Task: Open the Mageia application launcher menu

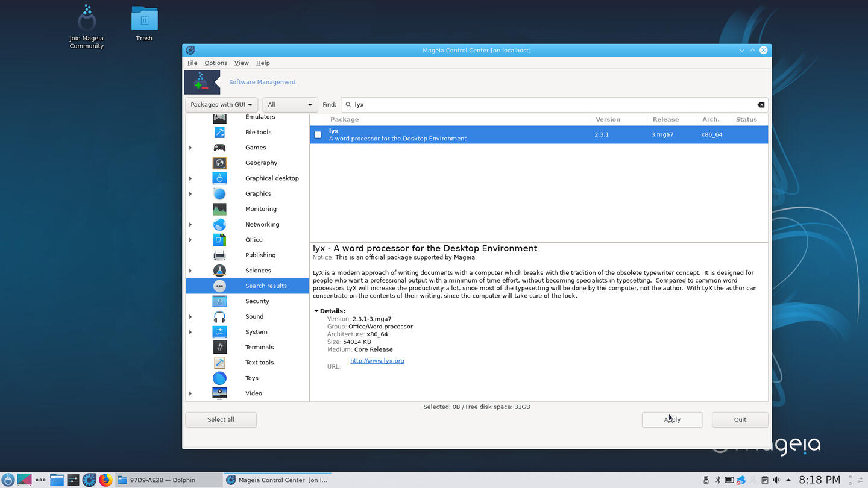Action: point(8,480)
